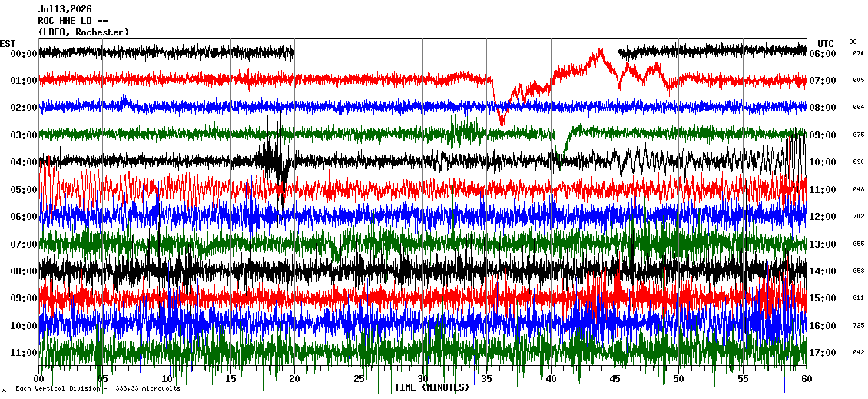The height and width of the screenshot is (399, 868).
Task: Click the 00:00 EST hour label
Action: point(24,54)
